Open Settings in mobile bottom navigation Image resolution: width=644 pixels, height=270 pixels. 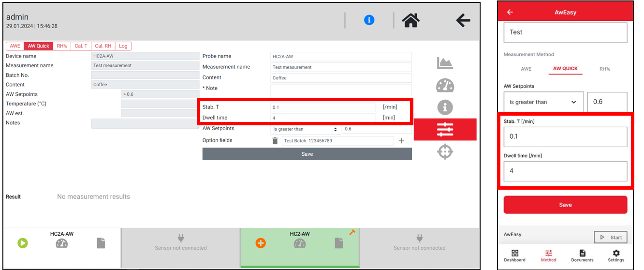(616, 255)
